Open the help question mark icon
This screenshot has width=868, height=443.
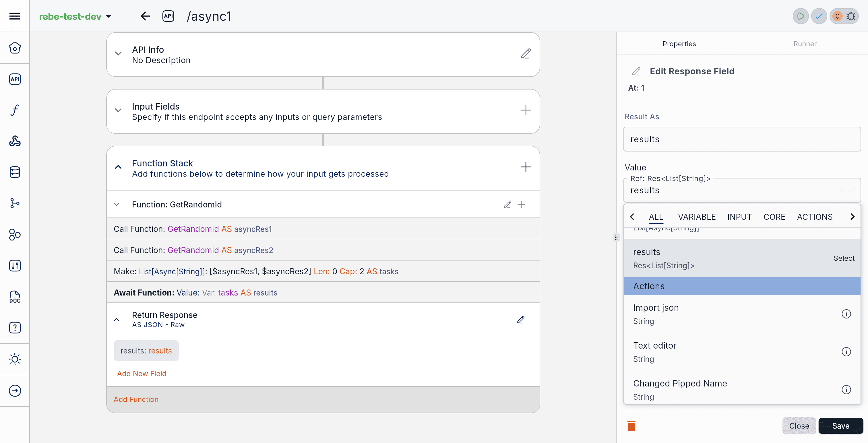[x=14, y=327]
